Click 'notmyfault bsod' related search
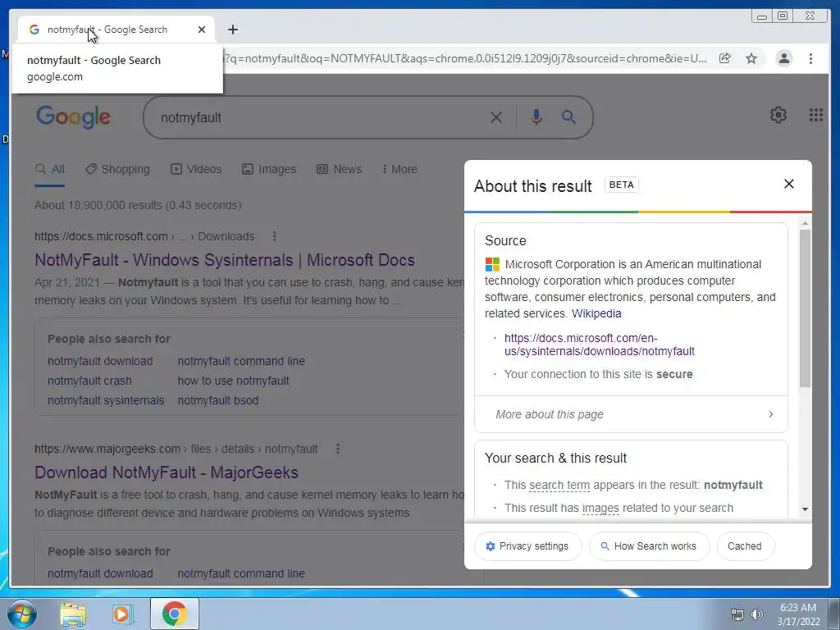 (x=218, y=400)
